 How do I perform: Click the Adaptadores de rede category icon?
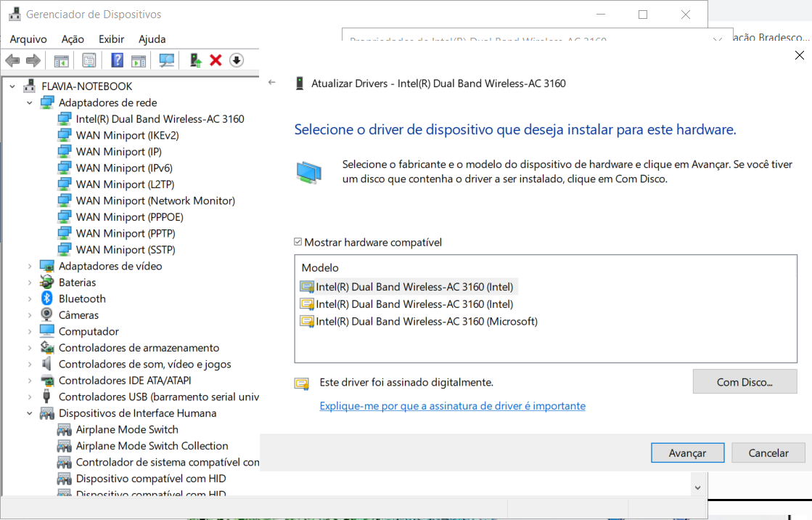47,102
